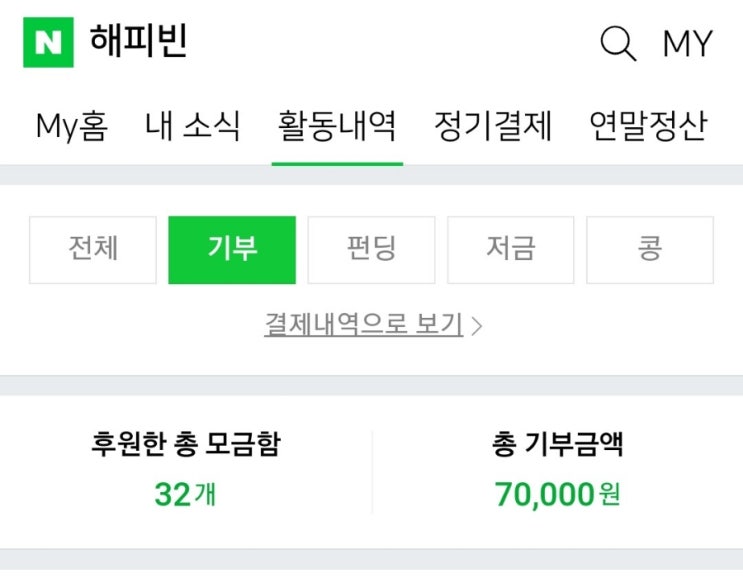Screen dimensions: 743x578
Task: Click the chevron beside 결제내역으로 보기
Action: 477,326
